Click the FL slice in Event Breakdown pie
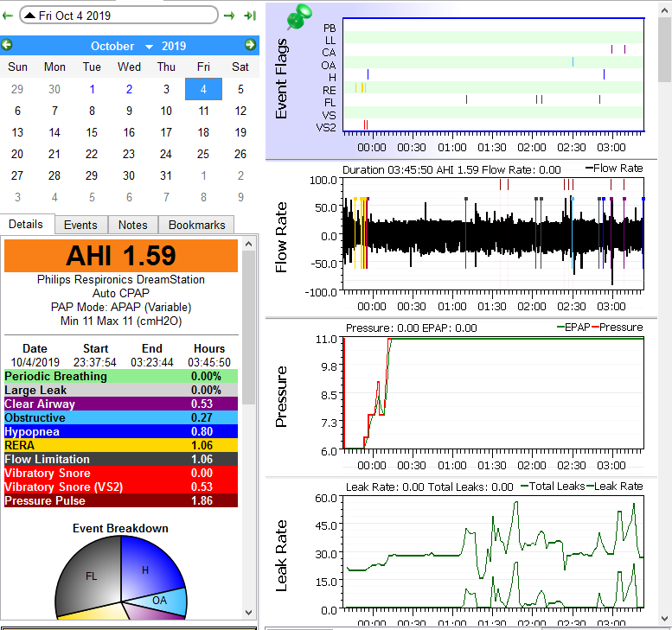 [91, 576]
